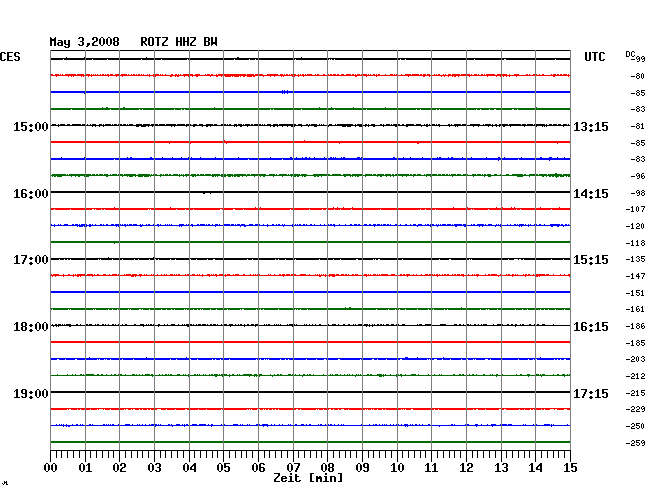Click the DC value '-212'
The width and height of the screenshot is (650, 494).
[635, 376]
